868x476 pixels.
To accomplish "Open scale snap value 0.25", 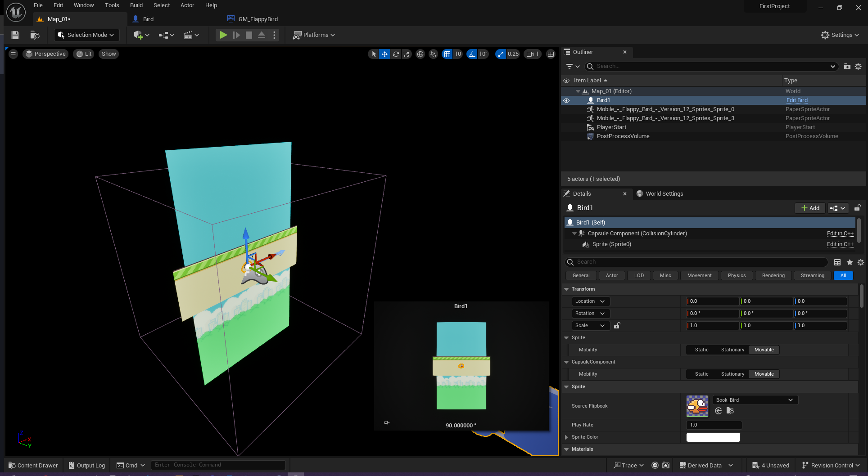I will (513, 54).
